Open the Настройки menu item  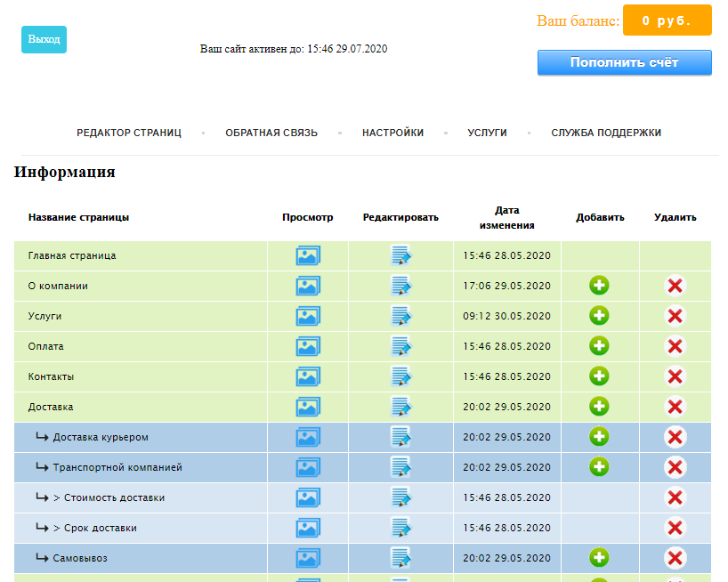pos(392,133)
